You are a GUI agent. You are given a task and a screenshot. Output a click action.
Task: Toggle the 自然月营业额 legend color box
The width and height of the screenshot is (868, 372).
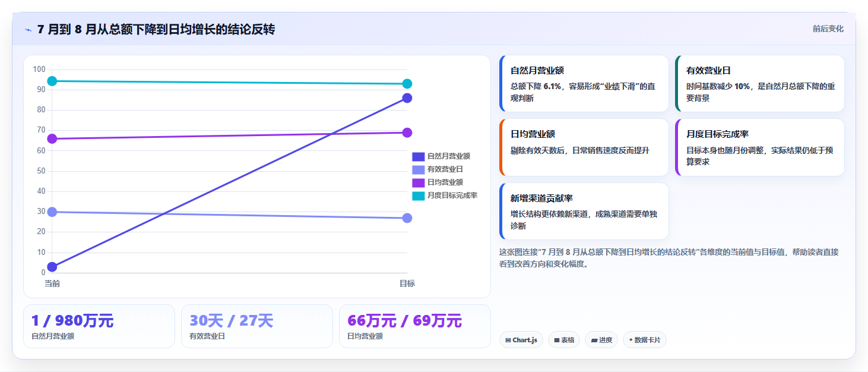[x=419, y=156]
